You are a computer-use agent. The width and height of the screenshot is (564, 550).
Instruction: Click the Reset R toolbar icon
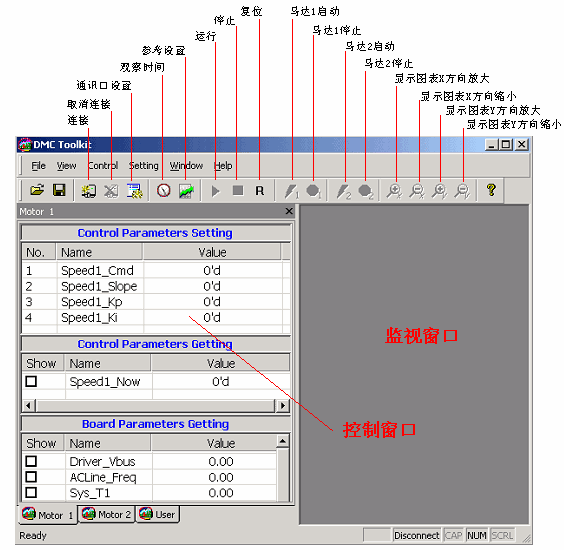point(260,191)
